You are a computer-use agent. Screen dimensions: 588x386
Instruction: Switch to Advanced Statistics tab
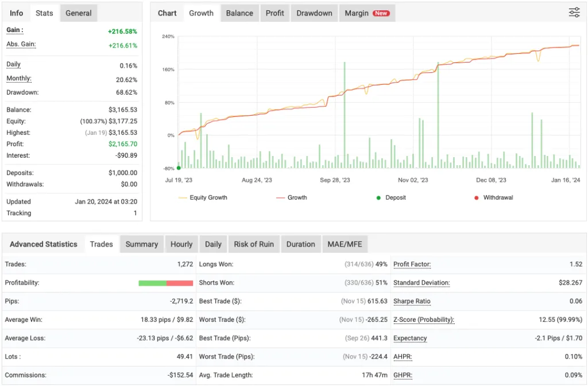[x=43, y=244]
